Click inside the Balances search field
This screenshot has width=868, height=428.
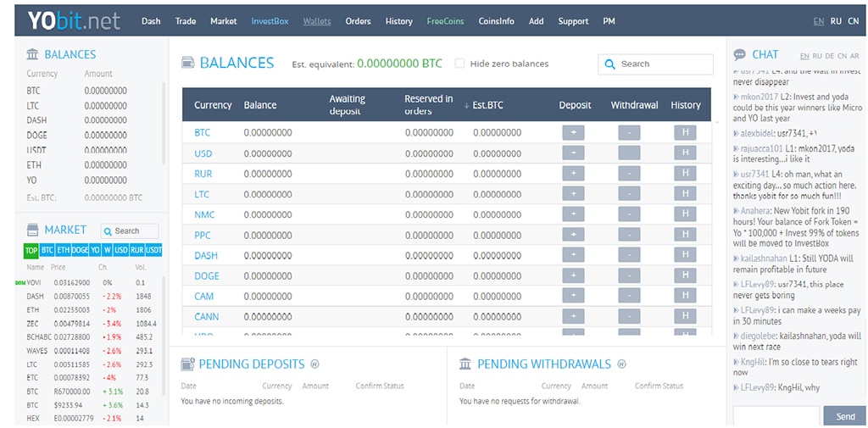click(655, 64)
